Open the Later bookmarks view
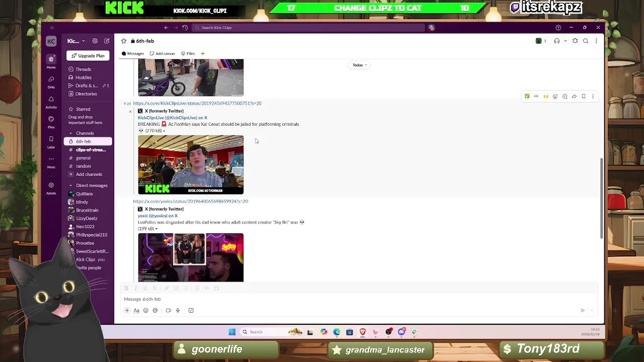 point(51,142)
